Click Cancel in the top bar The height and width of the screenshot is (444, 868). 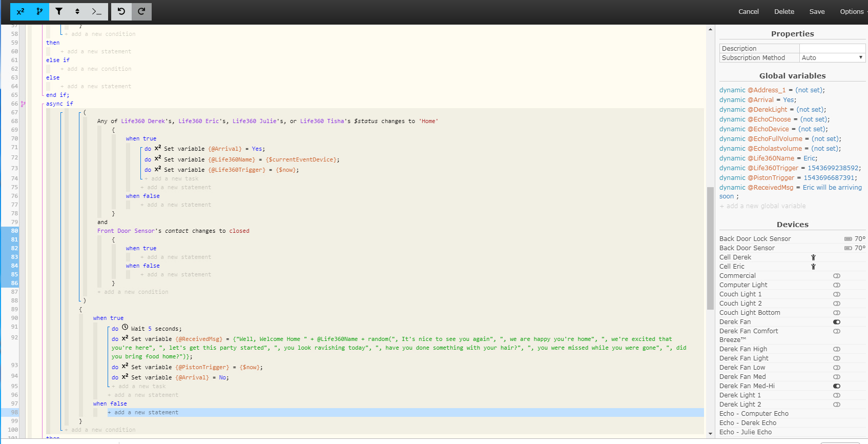point(748,11)
